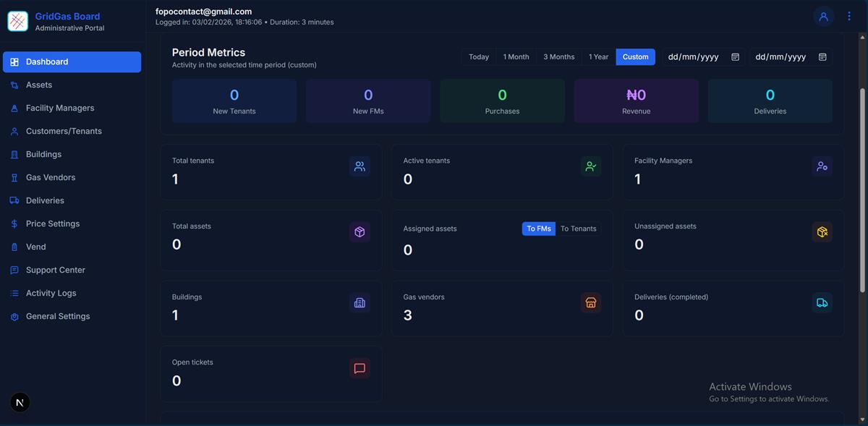Image resolution: width=868 pixels, height=426 pixels.
Task: Click the end date dd/mm/yyyy field
Action: click(x=791, y=57)
